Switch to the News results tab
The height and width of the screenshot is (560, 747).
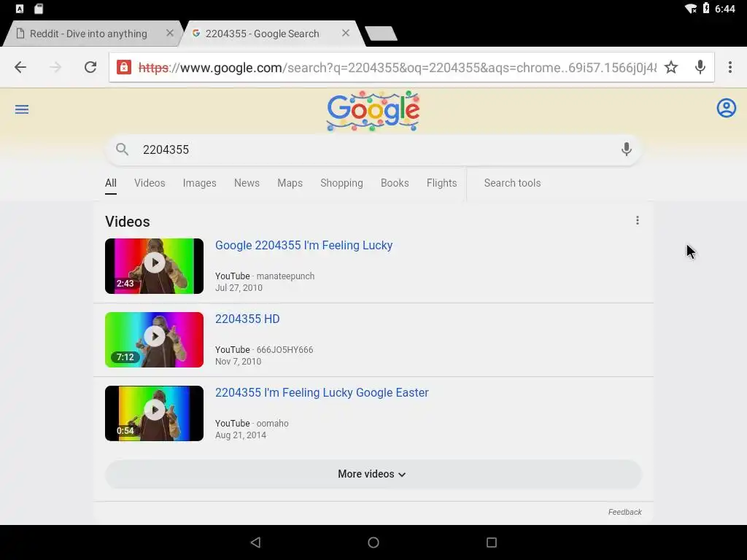tap(247, 183)
